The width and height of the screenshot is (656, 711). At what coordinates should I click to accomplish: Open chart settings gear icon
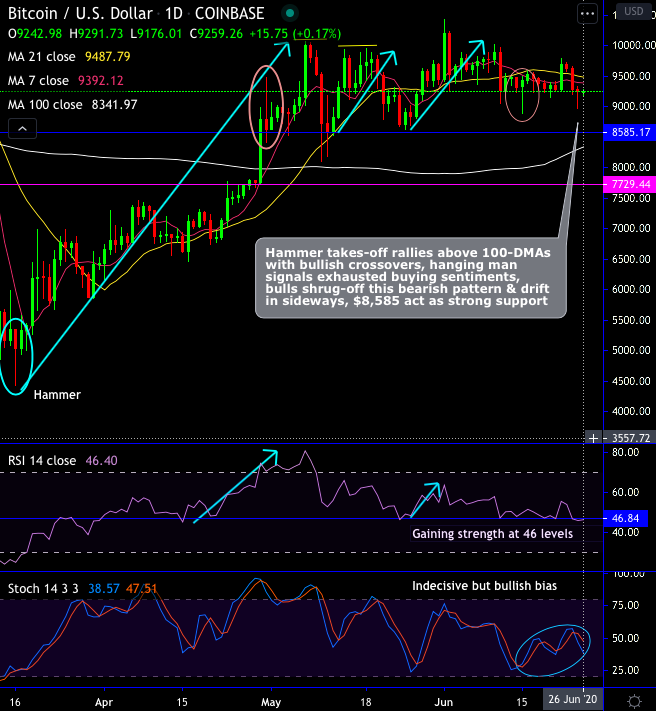pos(635,701)
